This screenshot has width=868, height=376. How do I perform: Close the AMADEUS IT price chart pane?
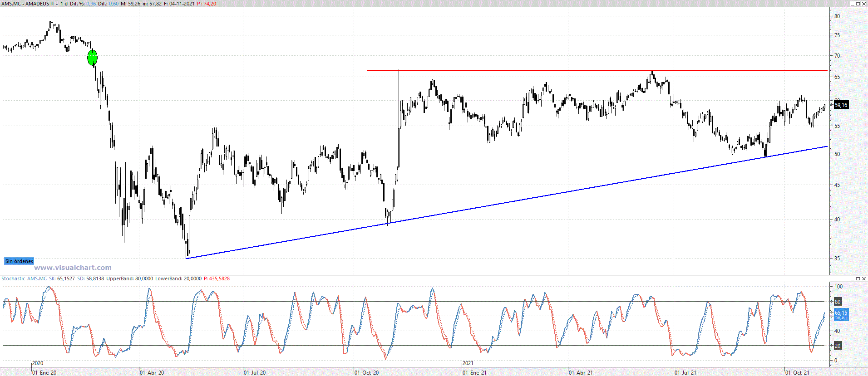(864, 4)
